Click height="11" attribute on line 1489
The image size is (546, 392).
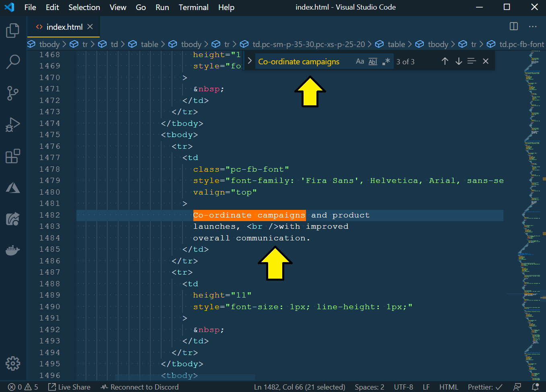(x=222, y=295)
